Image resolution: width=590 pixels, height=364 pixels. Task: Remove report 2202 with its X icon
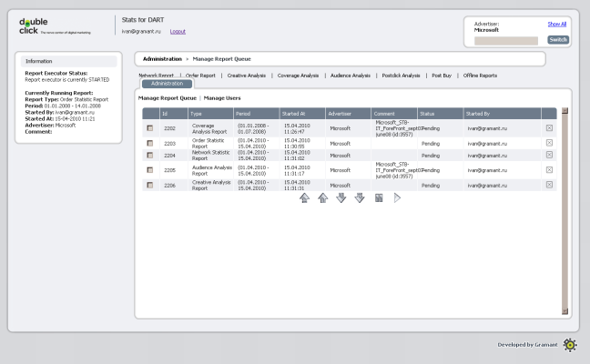(x=549, y=128)
